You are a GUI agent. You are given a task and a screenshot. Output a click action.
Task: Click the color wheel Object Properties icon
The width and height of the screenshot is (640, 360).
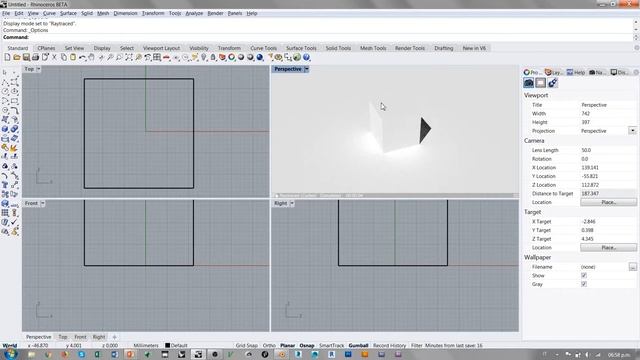click(232, 58)
